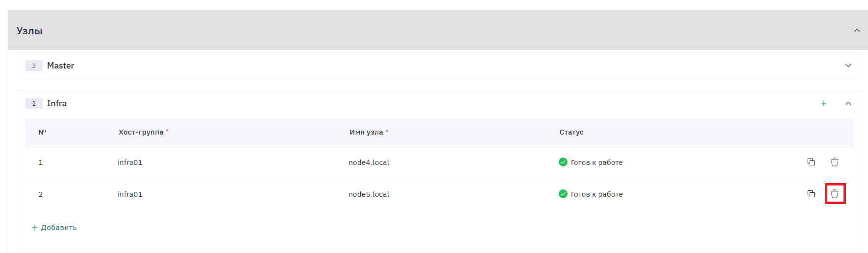
Task: Click the Master count badge 3
Action: (34, 66)
